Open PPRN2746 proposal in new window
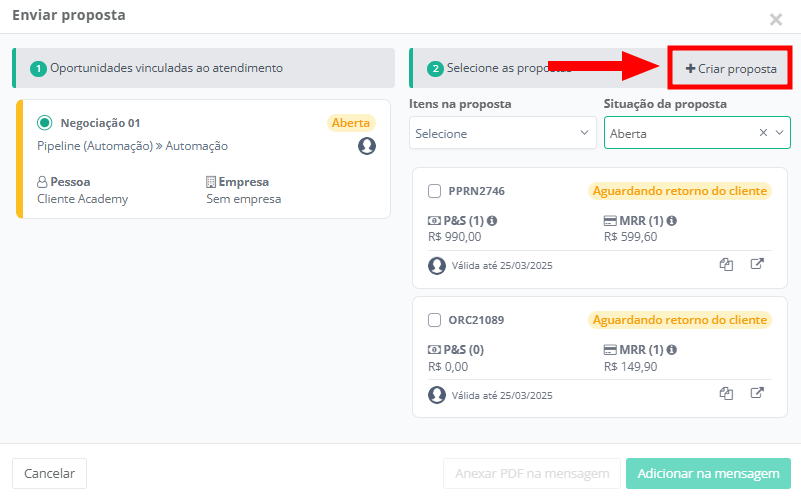 click(x=758, y=265)
